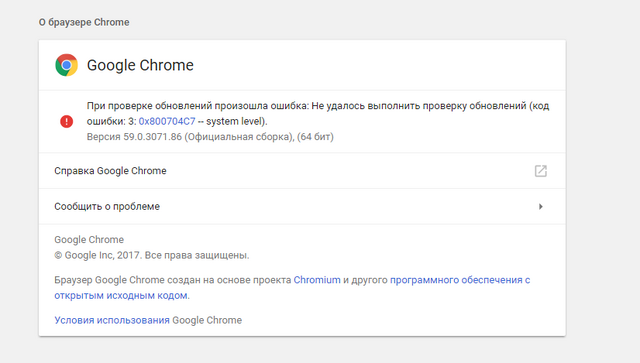
Task: Click the О браузере Chrome heading
Action: click(84, 22)
